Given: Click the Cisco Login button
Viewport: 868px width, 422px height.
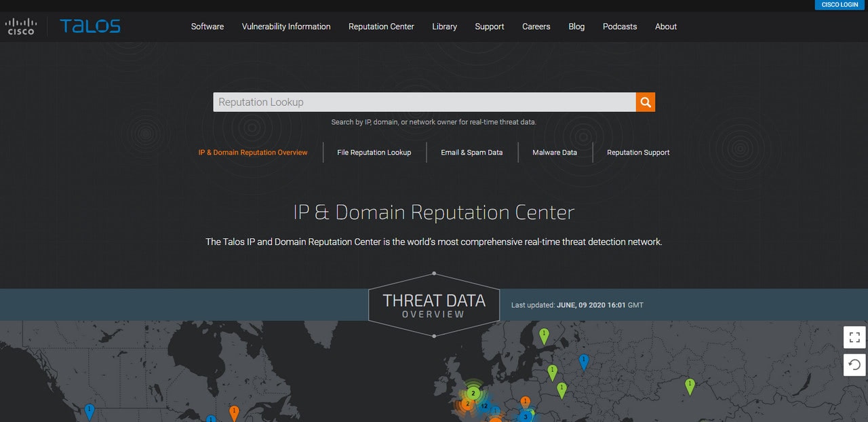Looking at the screenshot, I should pos(840,5).
